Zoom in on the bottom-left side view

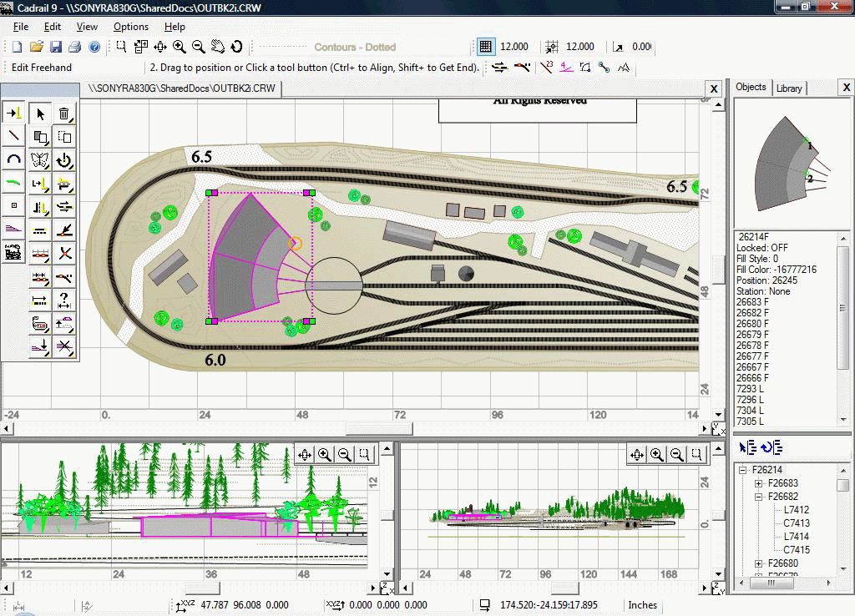point(325,455)
